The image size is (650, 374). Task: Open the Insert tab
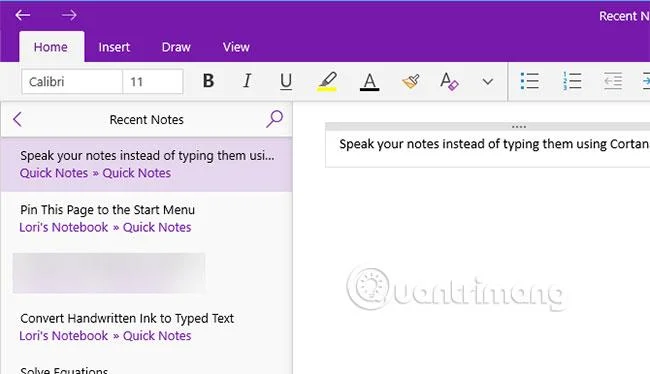point(114,47)
